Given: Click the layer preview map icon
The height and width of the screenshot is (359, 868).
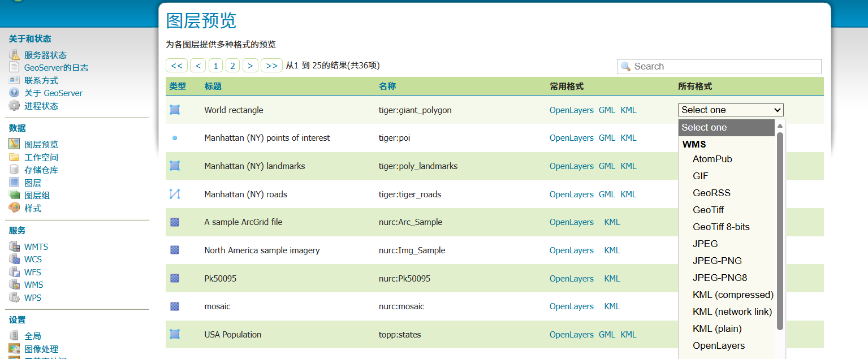Looking at the screenshot, I should pyautogui.click(x=14, y=144).
